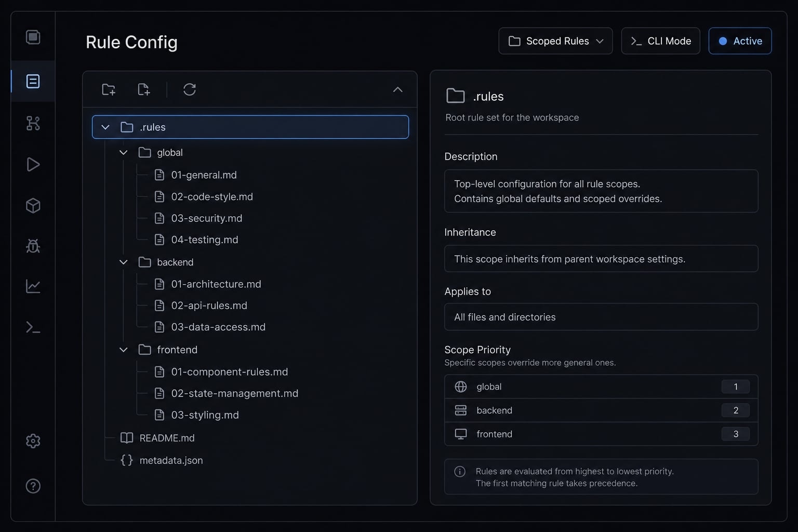Open the debug bug sidebar icon
The width and height of the screenshot is (798, 532).
coord(33,246)
